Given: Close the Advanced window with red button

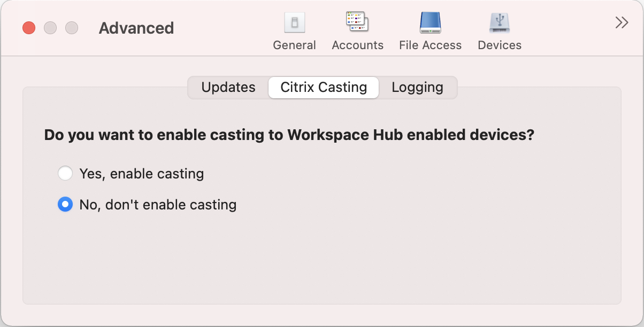Looking at the screenshot, I should 29,28.
